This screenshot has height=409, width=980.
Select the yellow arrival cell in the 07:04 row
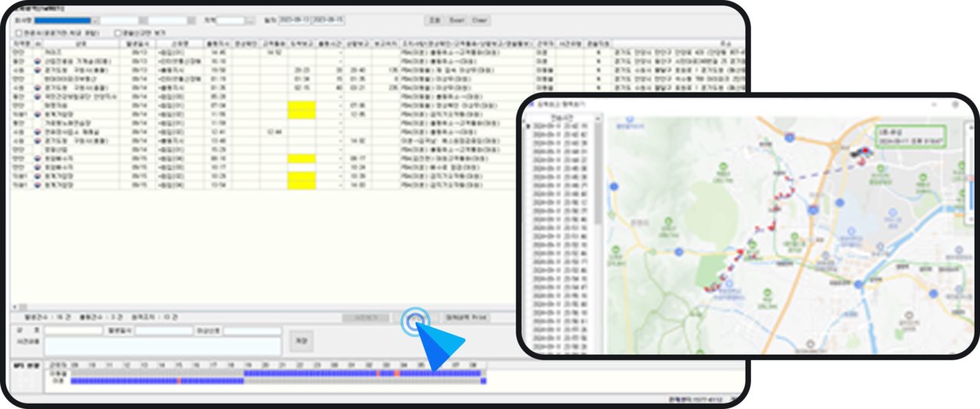pyautogui.click(x=301, y=106)
